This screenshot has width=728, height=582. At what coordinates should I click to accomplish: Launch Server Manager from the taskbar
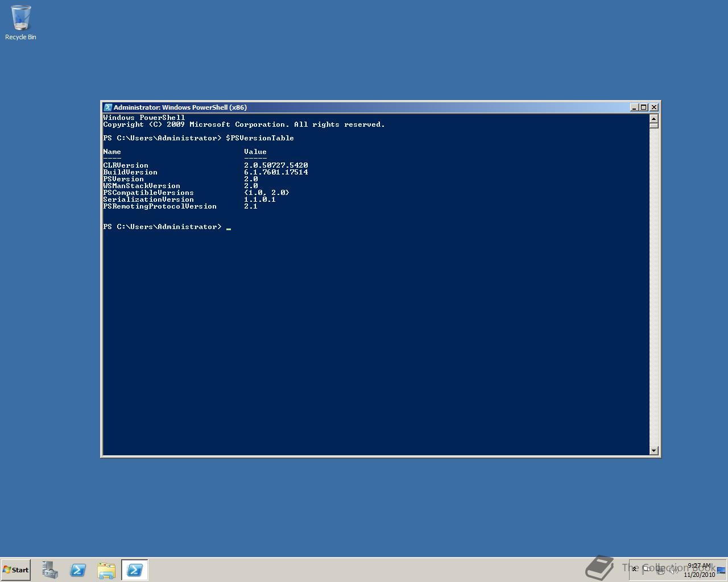[x=49, y=569]
